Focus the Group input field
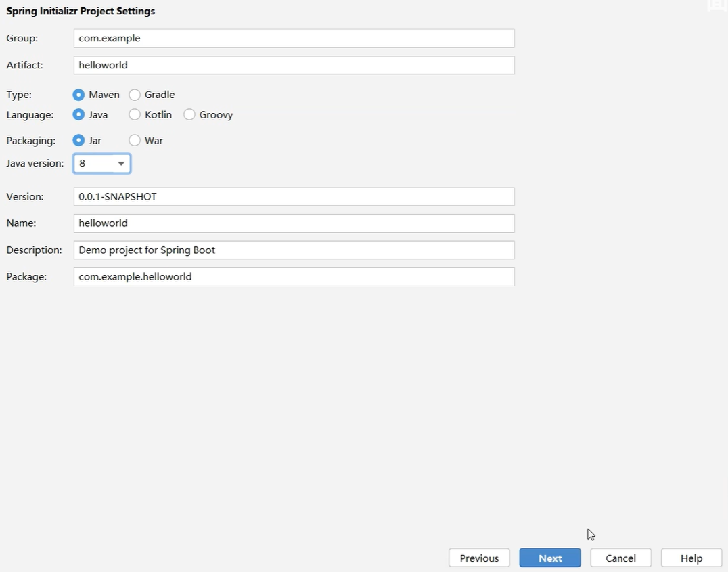Viewport: 728px width, 572px height. pos(294,38)
